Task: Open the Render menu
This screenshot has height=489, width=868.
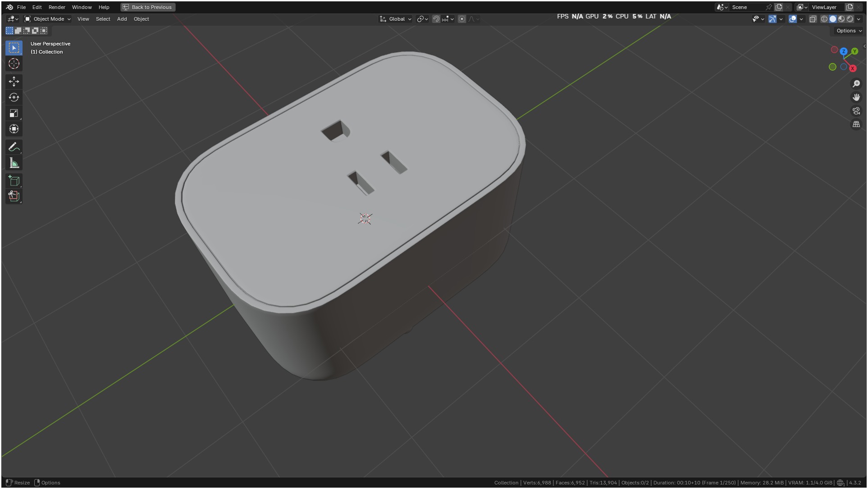Action: 57,7
